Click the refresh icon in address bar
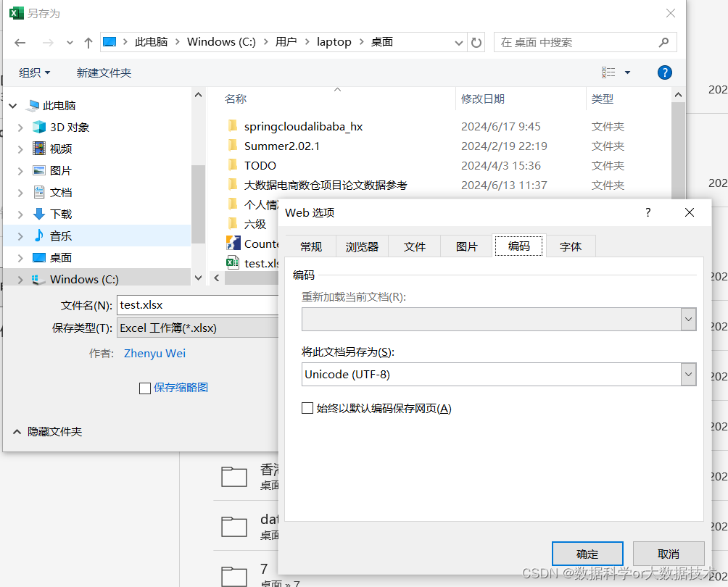This screenshot has width=728, height=587. [477, 42]
